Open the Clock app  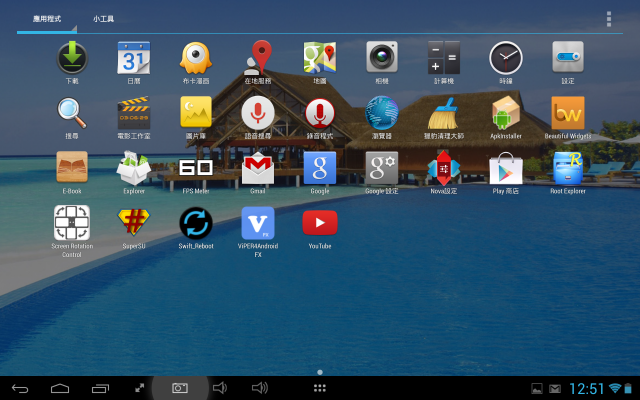506,58
